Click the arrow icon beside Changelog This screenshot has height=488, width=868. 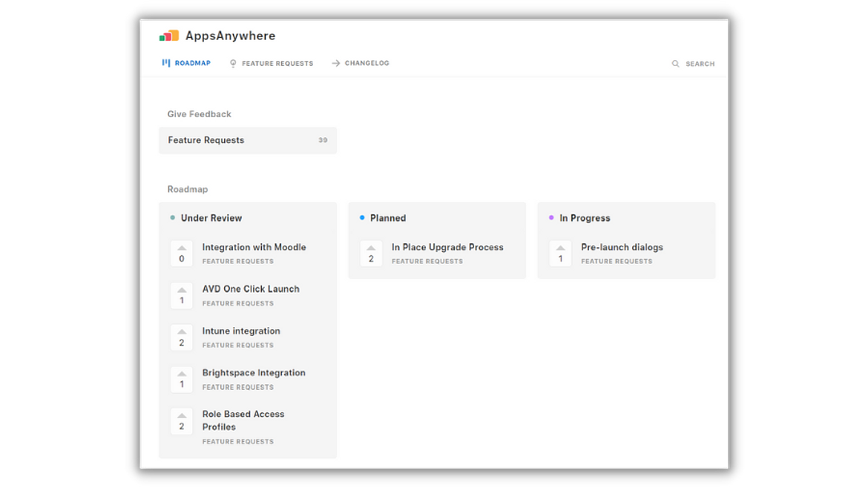[335, 63]
